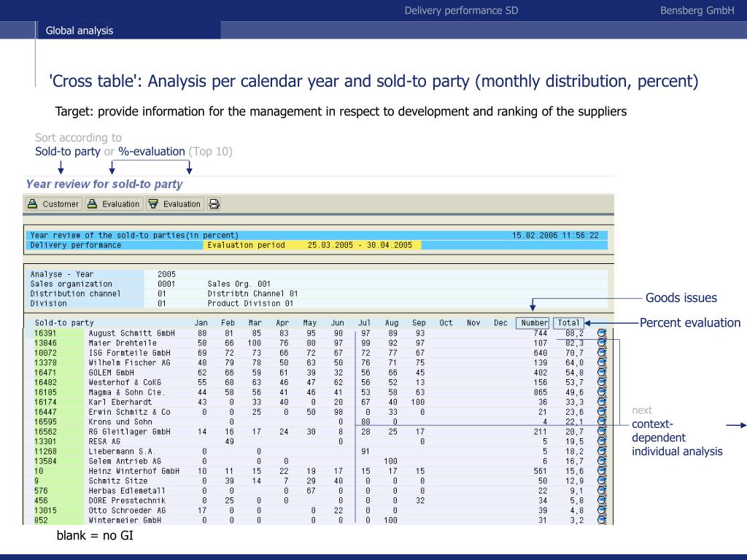Screen dimensions: 747x560
Task: Click the Jan column header
Action: (201, 323)
